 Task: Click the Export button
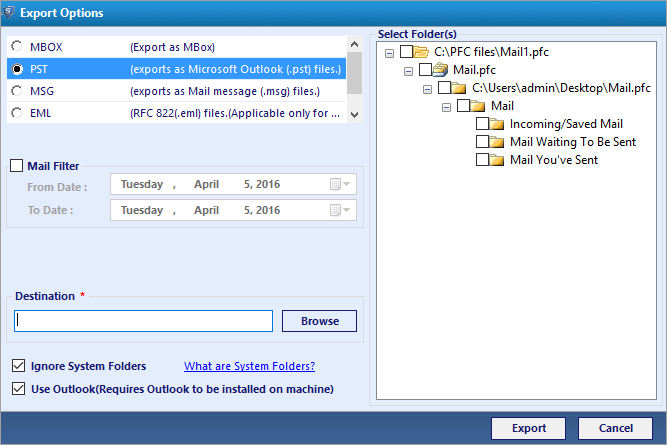click(x=529, y=428)
